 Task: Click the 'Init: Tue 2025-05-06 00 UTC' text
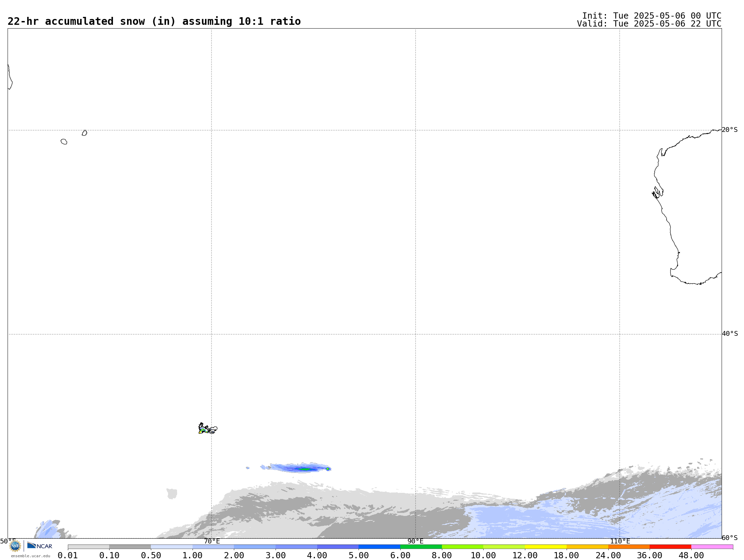pos(652,16)
